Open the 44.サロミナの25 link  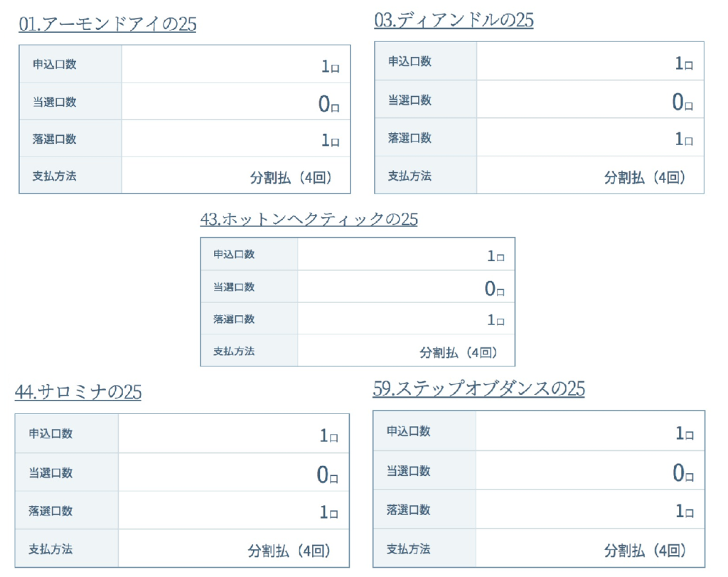coord(78,392)
